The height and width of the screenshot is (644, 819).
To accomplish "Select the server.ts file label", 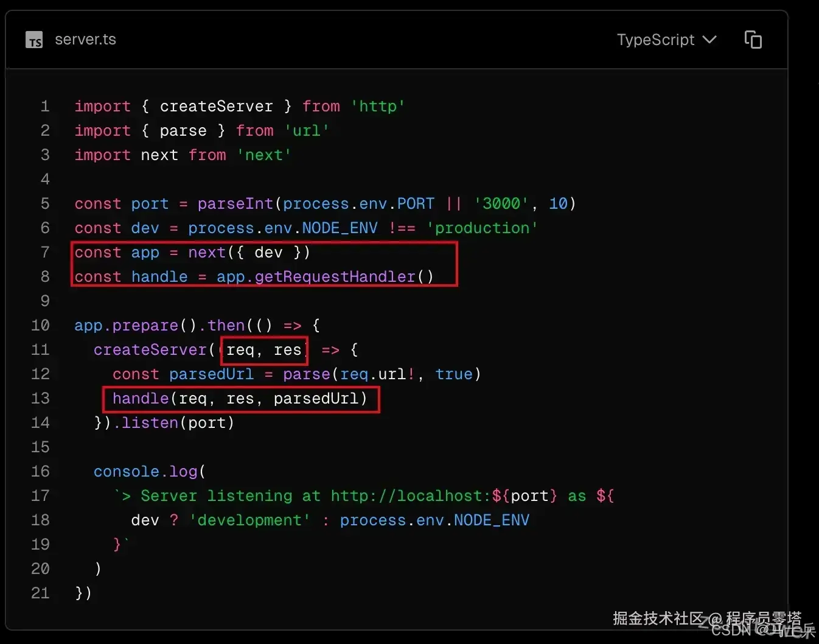I will 85,39.
